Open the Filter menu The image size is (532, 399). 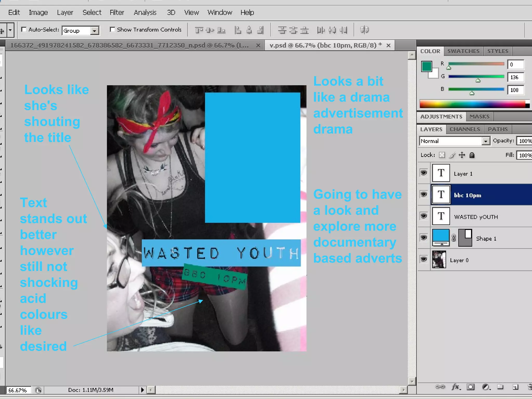(x=117, y=12)
